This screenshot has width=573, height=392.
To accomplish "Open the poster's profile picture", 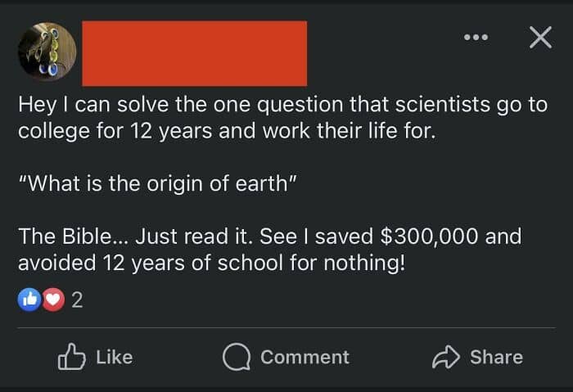I will tap(47, 52).
